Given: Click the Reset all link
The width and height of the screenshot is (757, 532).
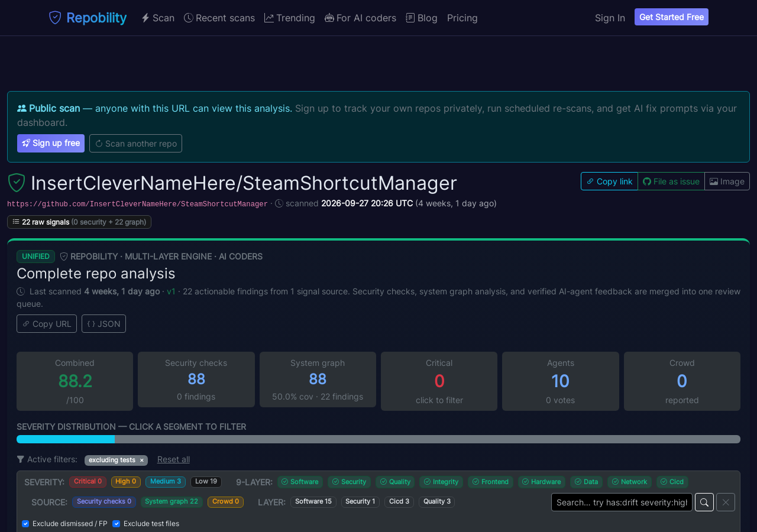Looking at the screenshot, I should click(173, 459).
